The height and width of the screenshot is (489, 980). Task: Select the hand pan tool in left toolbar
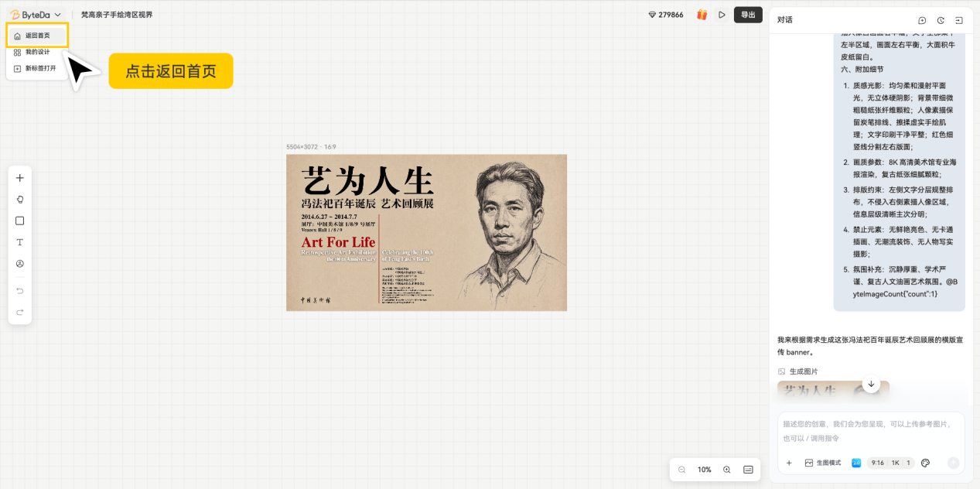tap(20, 199)
